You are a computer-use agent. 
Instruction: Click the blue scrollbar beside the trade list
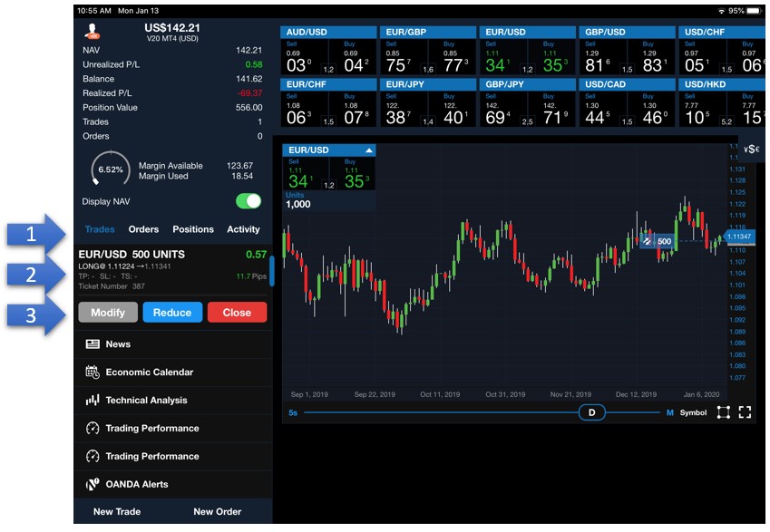tap(271, 271)
